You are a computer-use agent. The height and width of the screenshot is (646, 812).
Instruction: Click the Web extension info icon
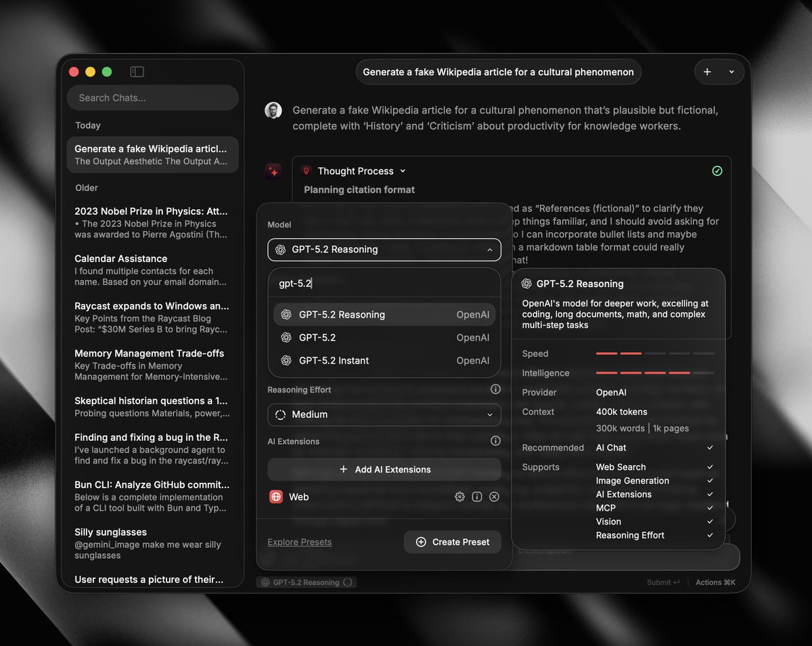[x=477, y=497]
